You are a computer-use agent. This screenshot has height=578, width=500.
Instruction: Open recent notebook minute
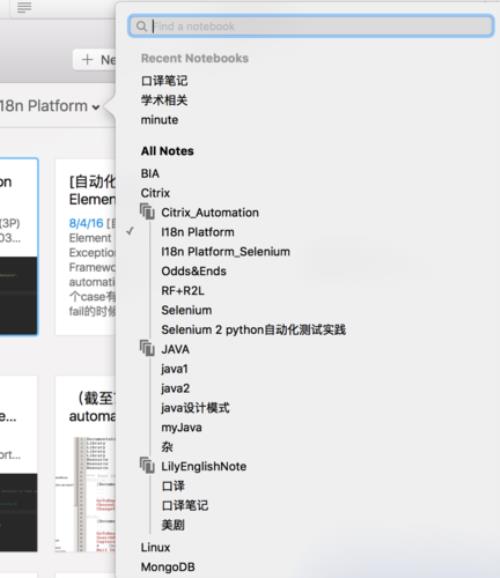click(x=159, y=120)
